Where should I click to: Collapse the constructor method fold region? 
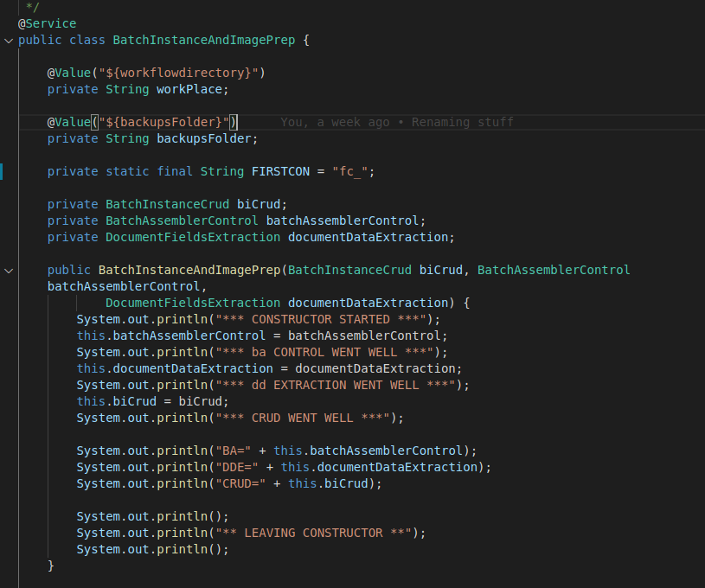9,270
